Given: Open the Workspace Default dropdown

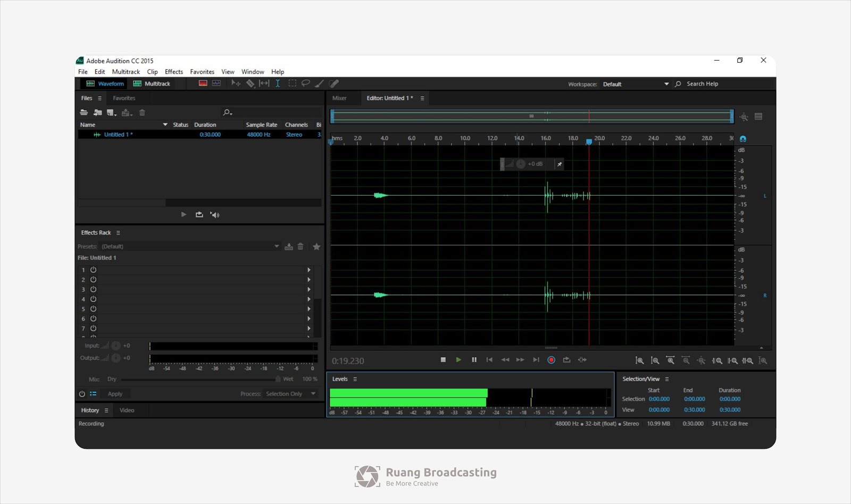Looking at the screenshot, I should [636, 84].
